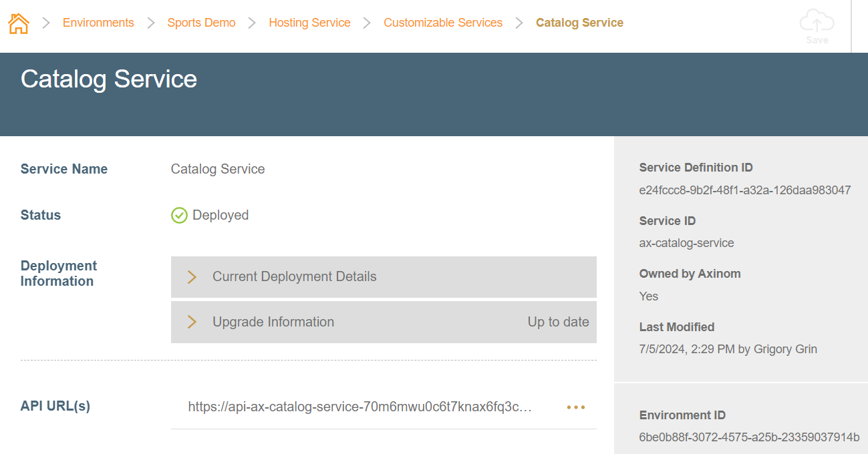Click the green Deployed status checkmark icon
Image resolution: width=868 pixels, height=454 pixels.
[x=179, y=215]
